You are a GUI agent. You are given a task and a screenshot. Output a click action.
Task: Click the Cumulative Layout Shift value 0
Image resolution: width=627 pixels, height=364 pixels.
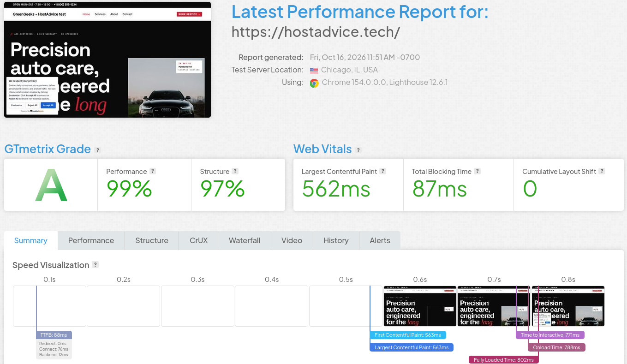point(530,189)
